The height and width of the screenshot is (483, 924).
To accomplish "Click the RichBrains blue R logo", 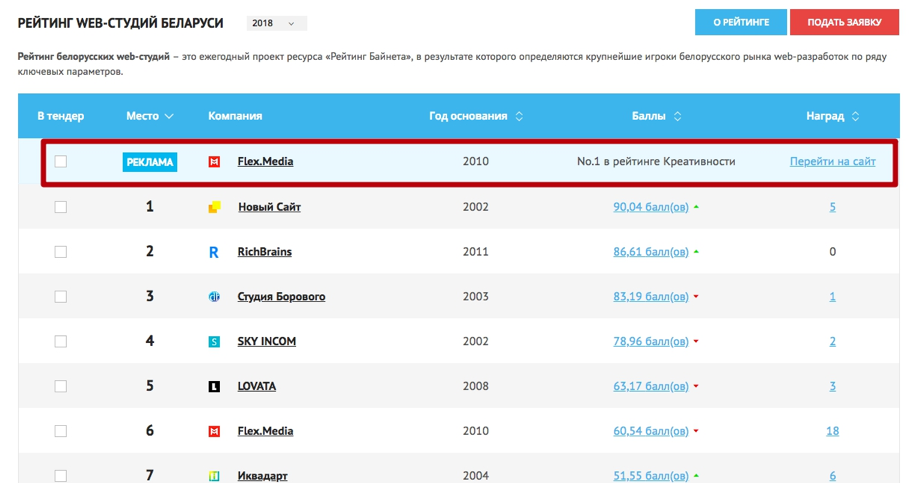I will (214, 252).
